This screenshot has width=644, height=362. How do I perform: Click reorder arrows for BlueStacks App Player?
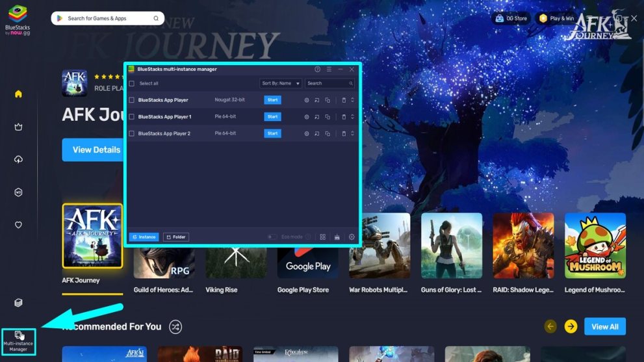[352, 100]
